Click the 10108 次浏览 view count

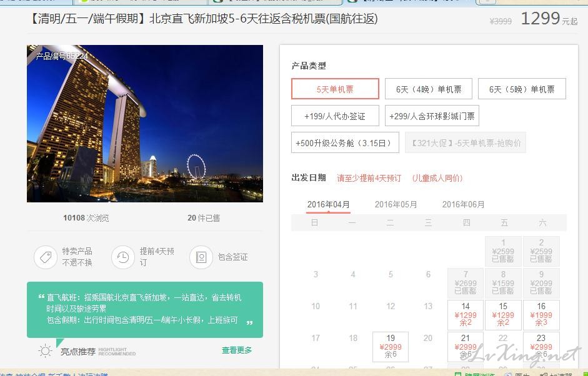tap(86, 218)
